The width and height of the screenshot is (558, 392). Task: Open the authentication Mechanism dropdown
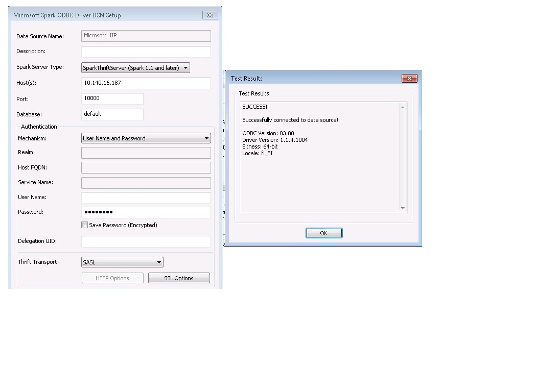tap(146, 138)
